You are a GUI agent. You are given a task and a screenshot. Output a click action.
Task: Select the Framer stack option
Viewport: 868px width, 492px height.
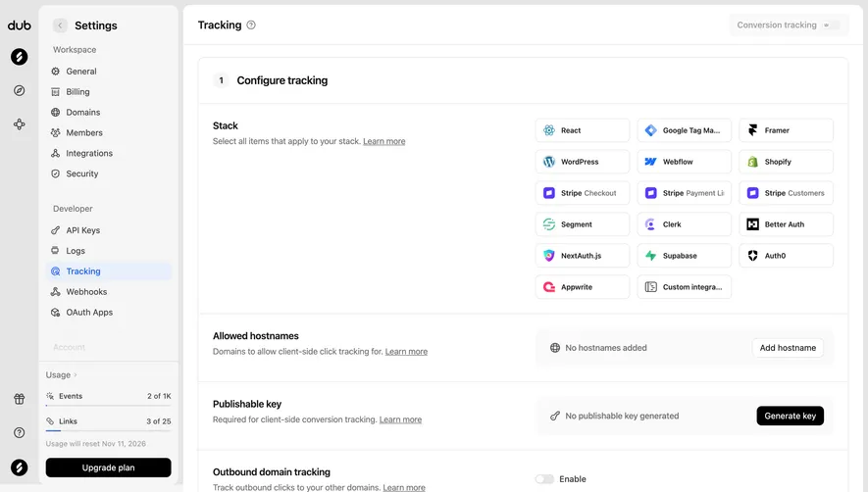[x=786, y=130]
